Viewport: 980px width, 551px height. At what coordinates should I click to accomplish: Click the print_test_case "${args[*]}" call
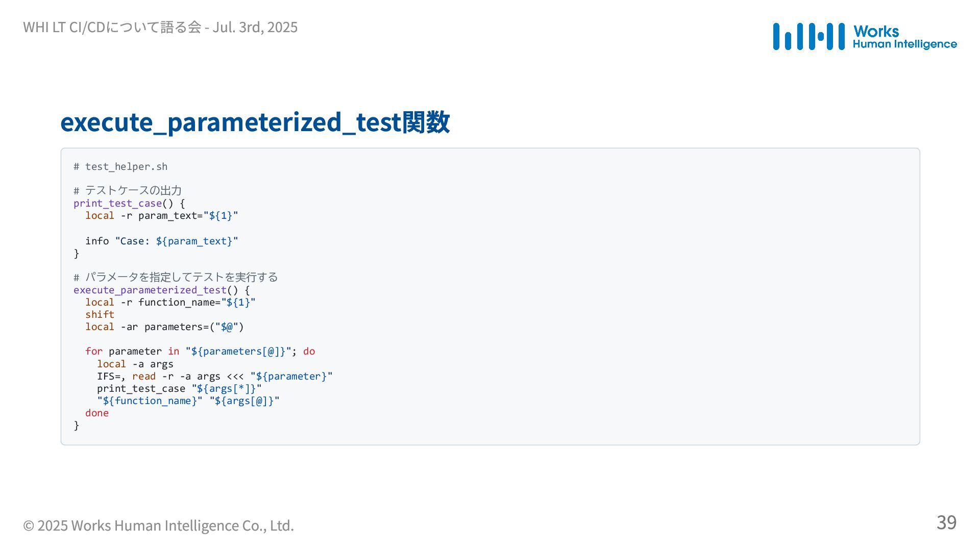pos(179,389)
